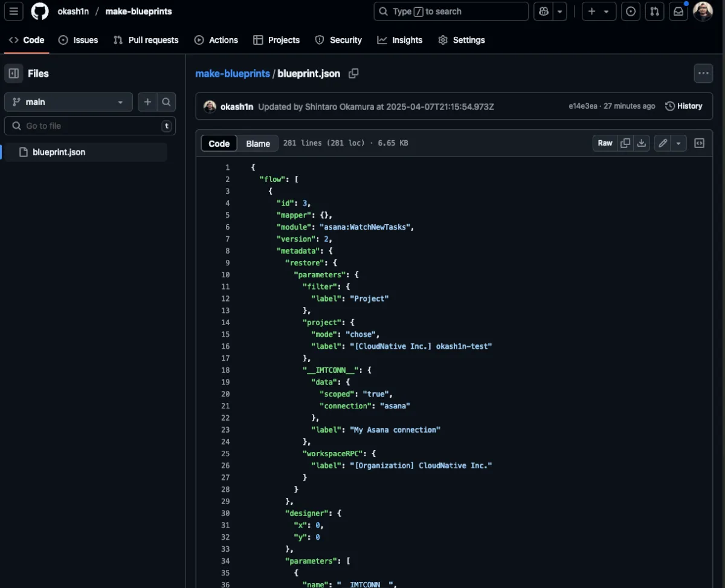The image size is (725, 588).
Task: Click the search files magnifier icon
Action: click(166, 102)
